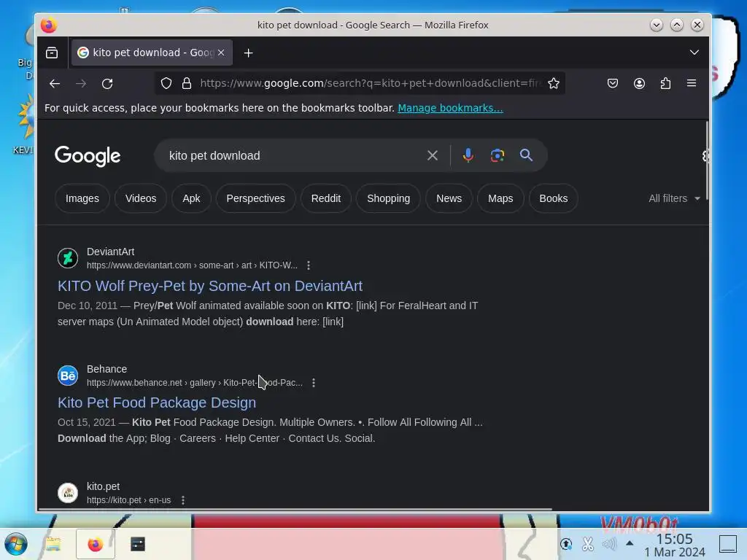Click into the Google search text field
Image resolution: width=747 pixels, height=560 pixels.
coord(293,156)
